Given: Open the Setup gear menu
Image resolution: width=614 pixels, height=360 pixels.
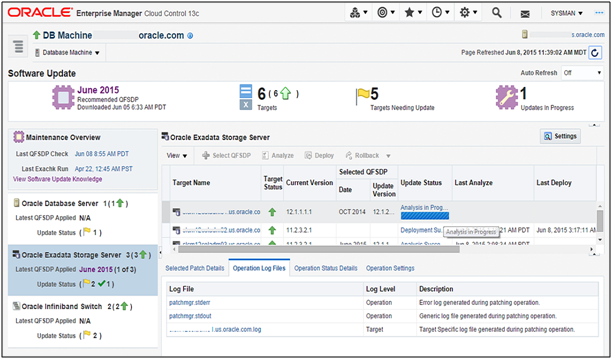Looking at the screenshot, I should [468, 13].
